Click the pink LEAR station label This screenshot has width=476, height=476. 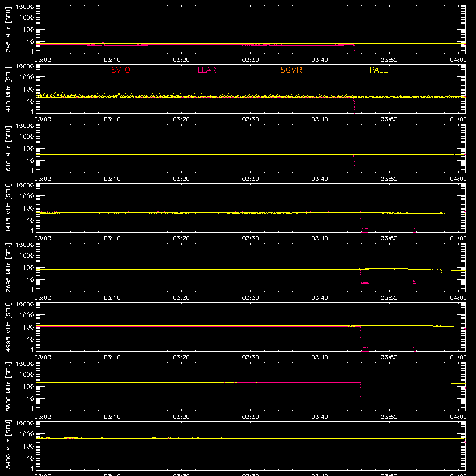point(206,70)
